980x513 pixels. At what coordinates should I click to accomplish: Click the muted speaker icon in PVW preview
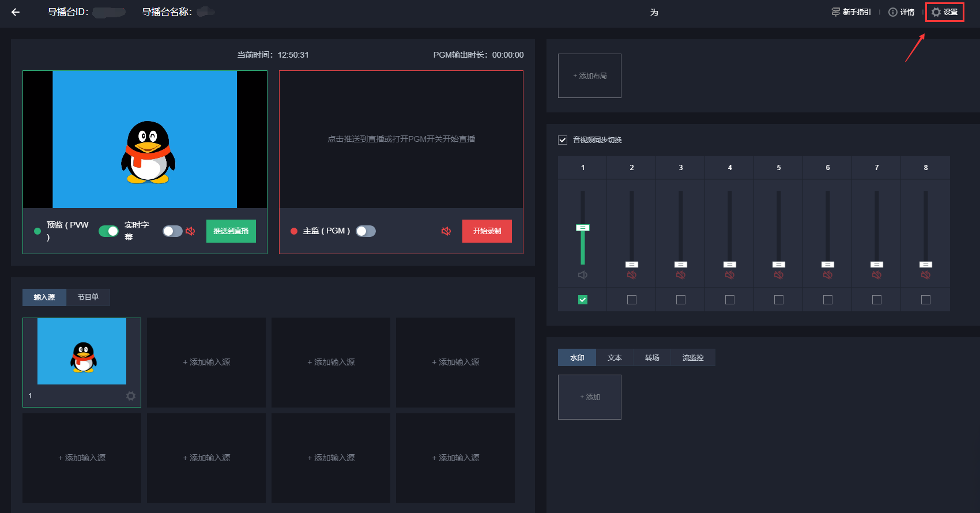tap(190, 231)
